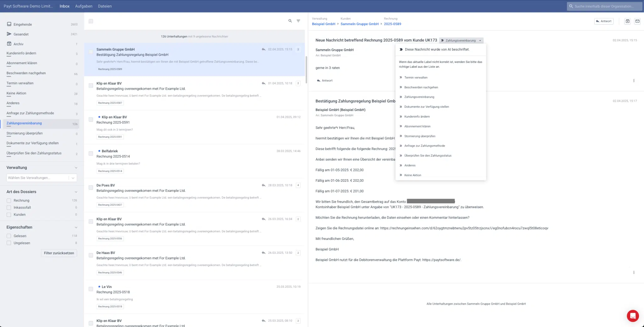
Task: Click message count badge on De Poes BV
Action: pyautogui.click(x=298, y=185)
